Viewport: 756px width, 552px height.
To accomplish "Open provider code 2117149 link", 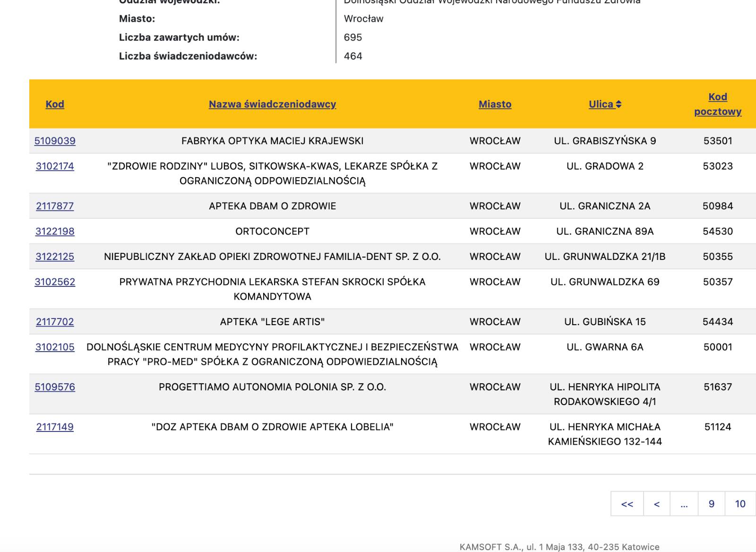I will (55, 427).
